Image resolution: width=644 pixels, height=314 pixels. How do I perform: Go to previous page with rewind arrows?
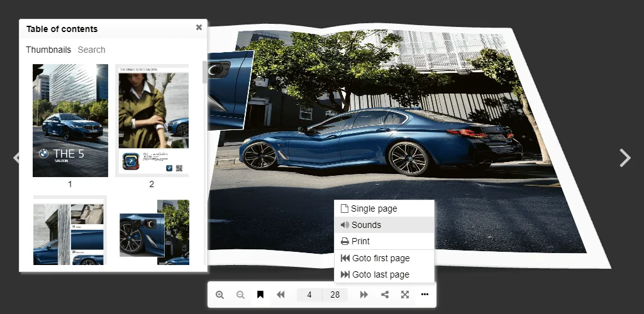(x=280, y=295)
